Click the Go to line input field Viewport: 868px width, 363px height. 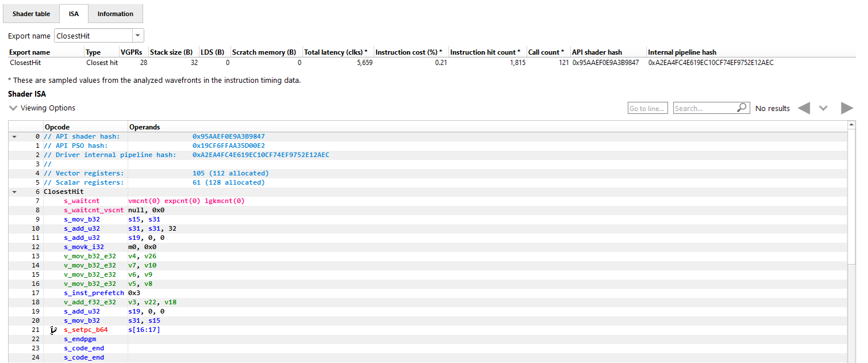pyautogui.click(x=648, y=108)
